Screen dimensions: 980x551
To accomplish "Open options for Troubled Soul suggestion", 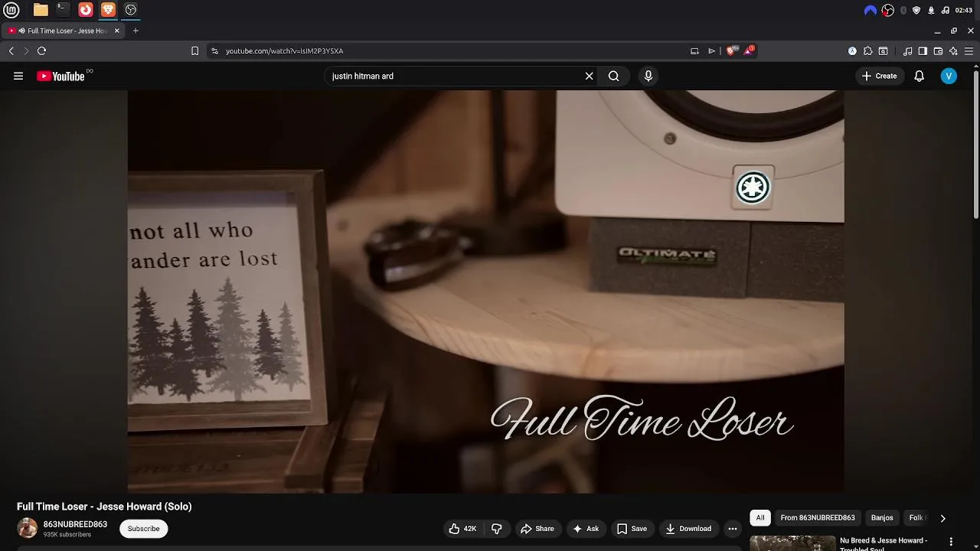I will click(x=952, y=542).
